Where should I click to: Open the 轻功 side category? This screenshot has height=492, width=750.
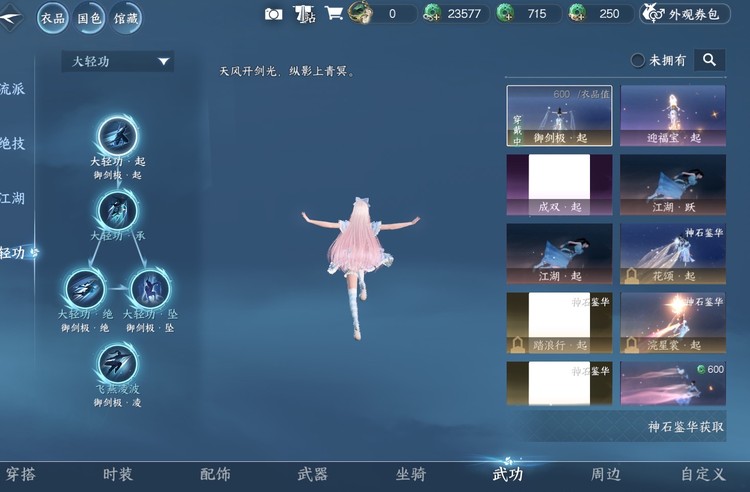pos(13,252)
